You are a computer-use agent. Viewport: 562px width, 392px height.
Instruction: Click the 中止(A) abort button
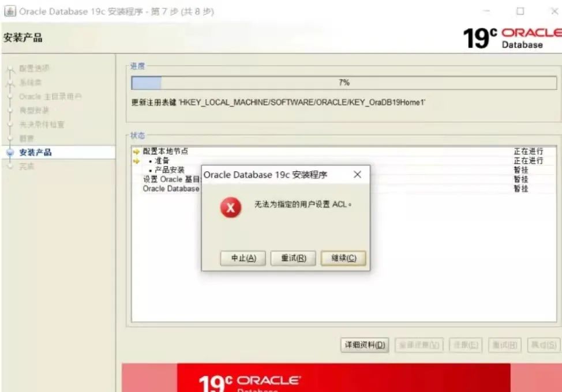[x=243, y=258]
